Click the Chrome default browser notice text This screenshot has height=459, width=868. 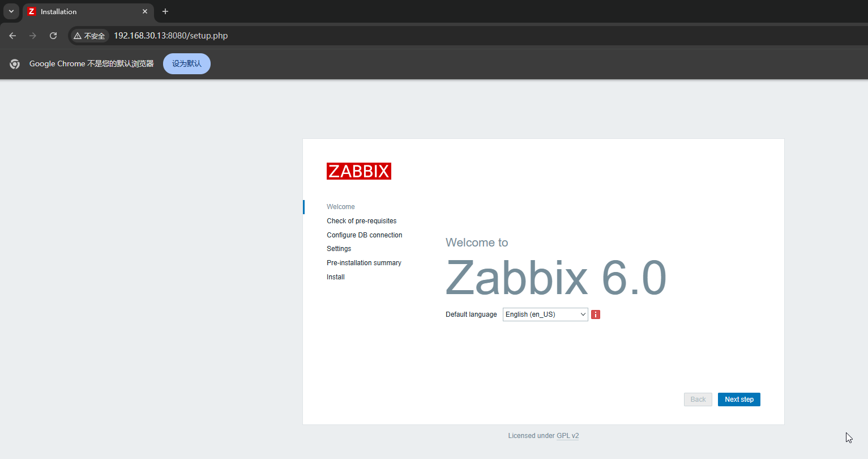(92, 64)
